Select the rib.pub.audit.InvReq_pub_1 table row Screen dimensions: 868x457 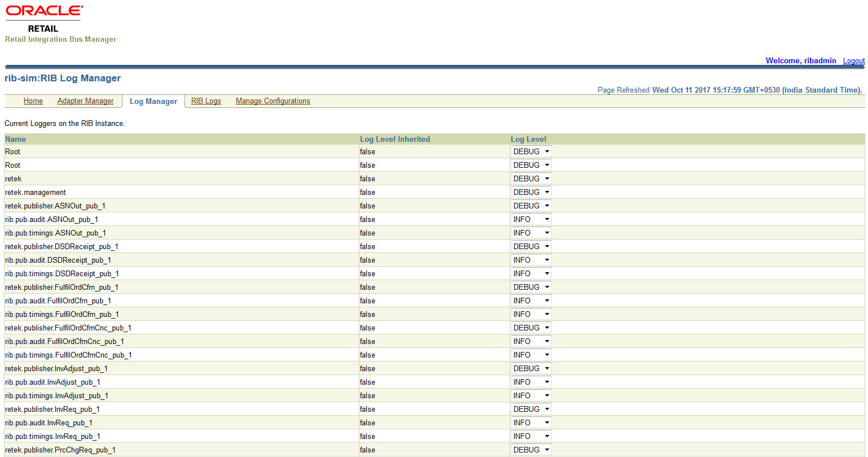click(226, 423)
